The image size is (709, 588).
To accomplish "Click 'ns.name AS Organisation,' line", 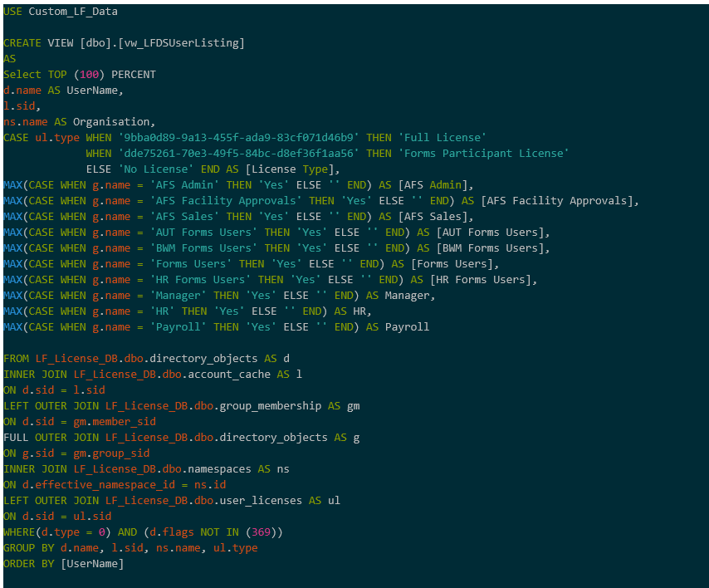I will [79, 122].
